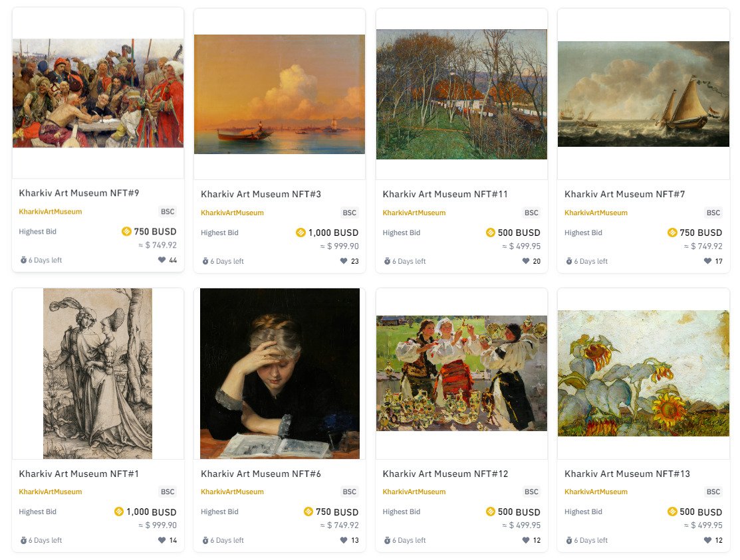Open sunflowers painting thumbnail NFT#13

[644, 373]
